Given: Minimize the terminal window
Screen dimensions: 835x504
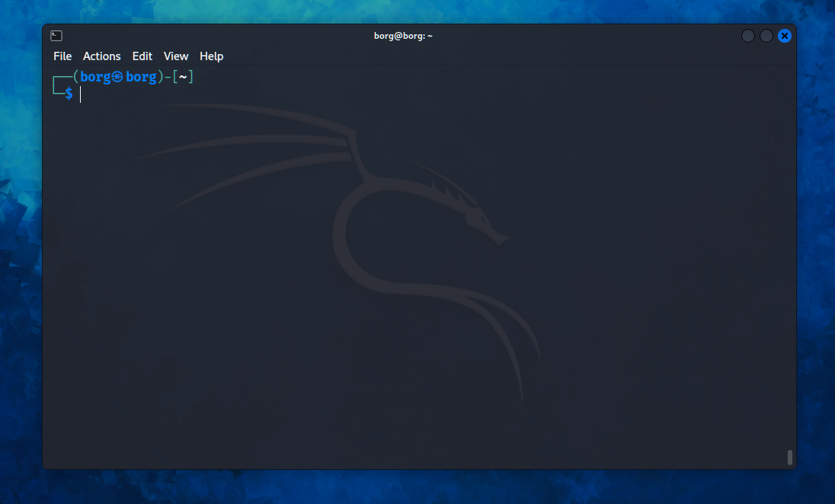Looking at the screenshot, I should point(748,36).
